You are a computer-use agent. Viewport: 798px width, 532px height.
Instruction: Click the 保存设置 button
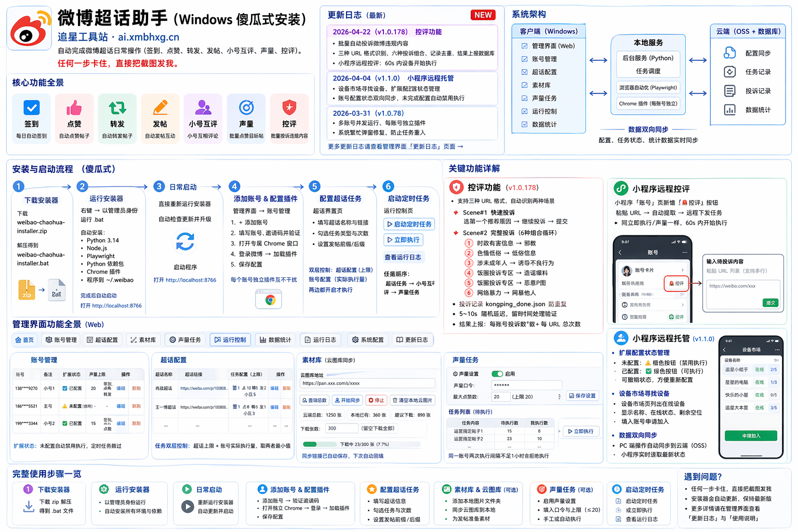tap(582, 396)
